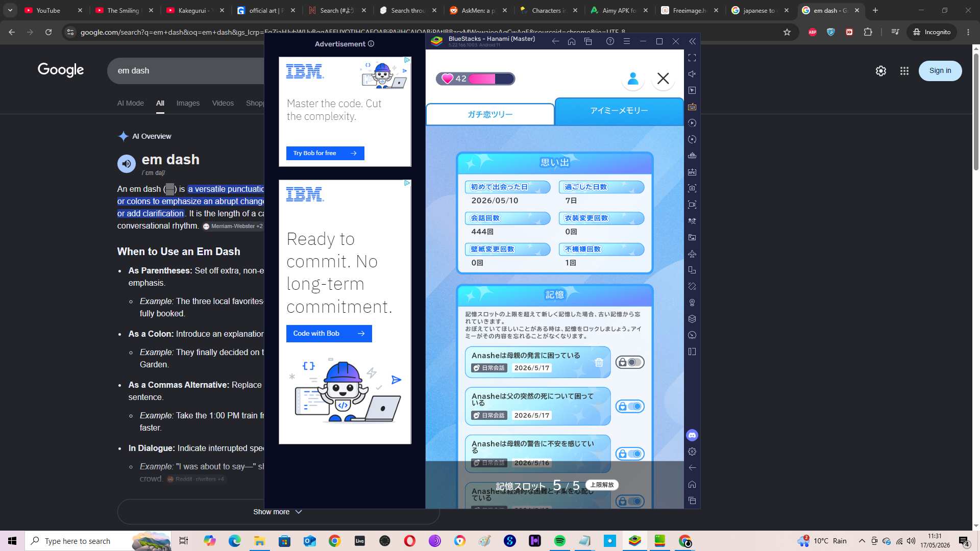This screenshot has width=980, height=551.
Task: Click the text-to-speech speaker icon beside em dash
Action: (127, 164)
